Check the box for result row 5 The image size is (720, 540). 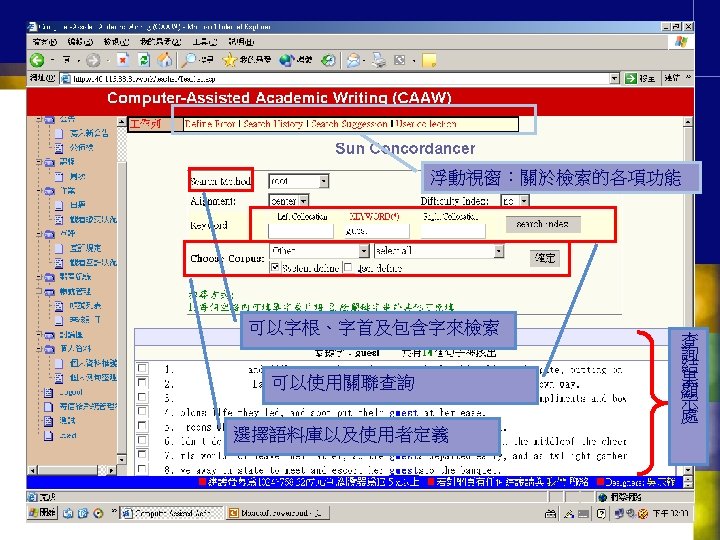coord(142,426)
